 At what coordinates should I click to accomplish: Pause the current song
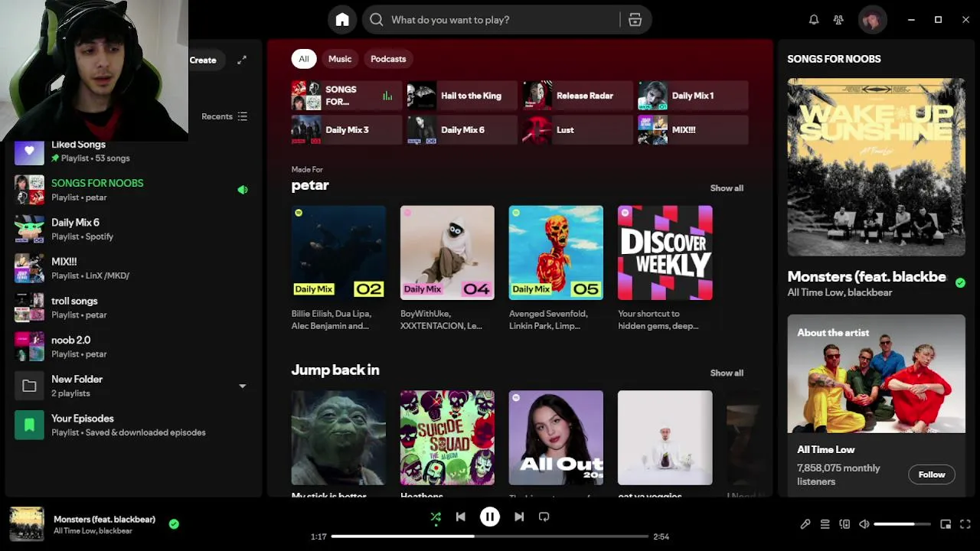tap(490, 517)
